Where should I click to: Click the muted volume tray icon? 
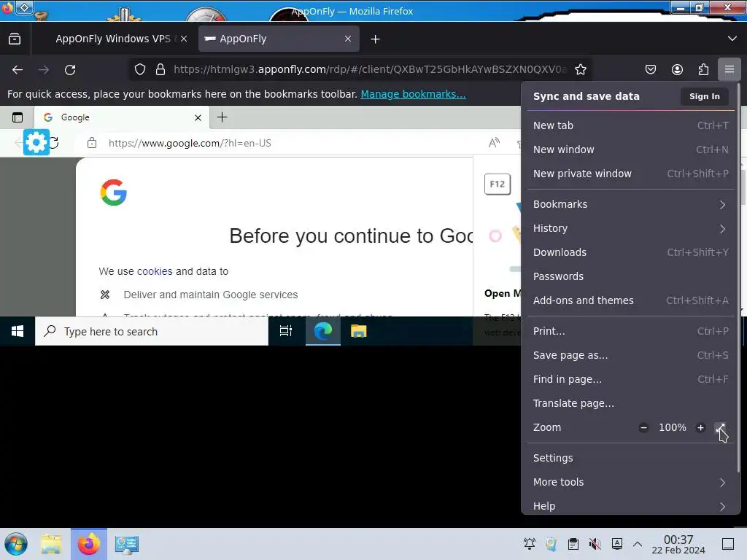(x=595, y=544)
